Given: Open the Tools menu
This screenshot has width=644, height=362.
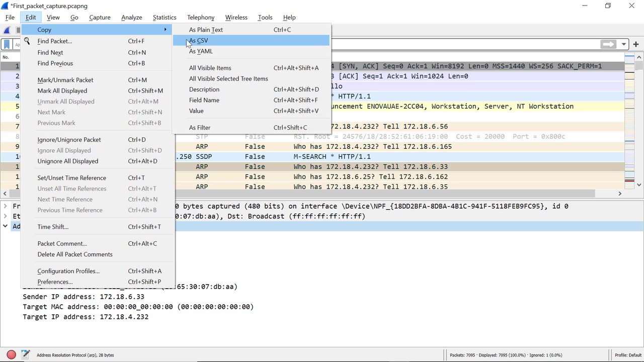Looking at the screenshot, I should pos(265,17).
